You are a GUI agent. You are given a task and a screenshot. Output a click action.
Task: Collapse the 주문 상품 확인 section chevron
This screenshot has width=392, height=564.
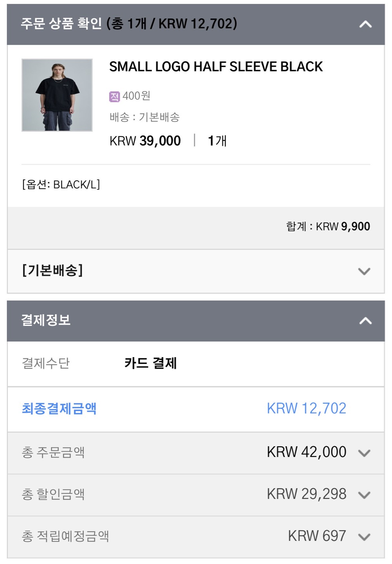(x=365, y=24)
